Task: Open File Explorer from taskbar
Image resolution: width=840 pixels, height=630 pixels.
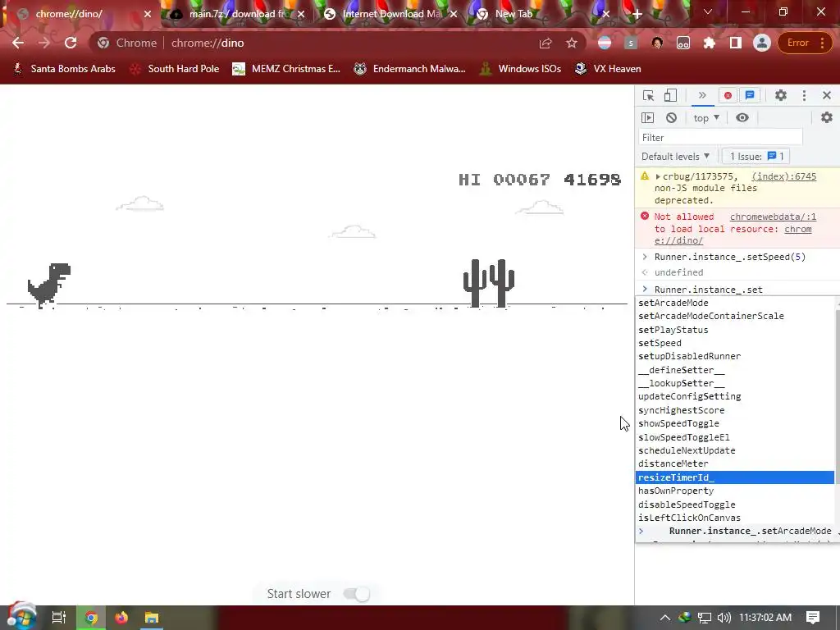Action: tap(152, 618)
